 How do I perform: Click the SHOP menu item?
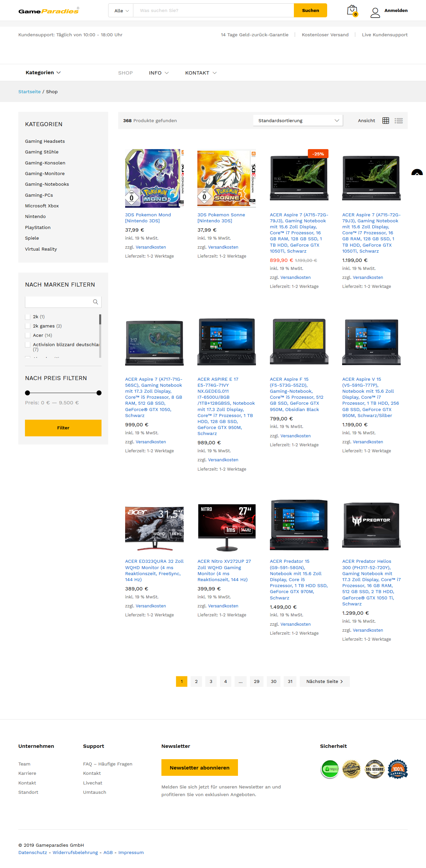point(125,73)
